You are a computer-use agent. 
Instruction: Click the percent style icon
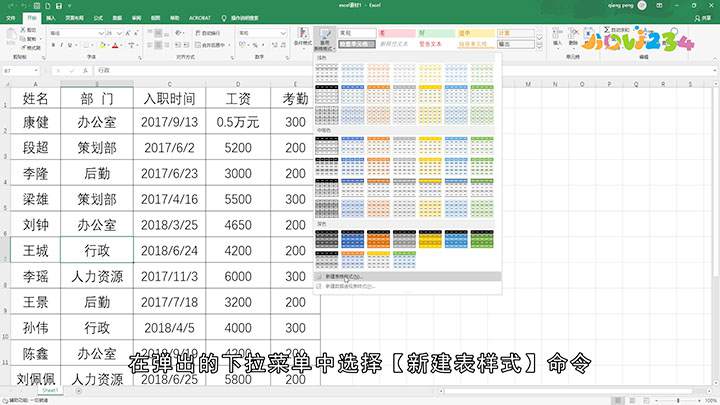(255, 45)
